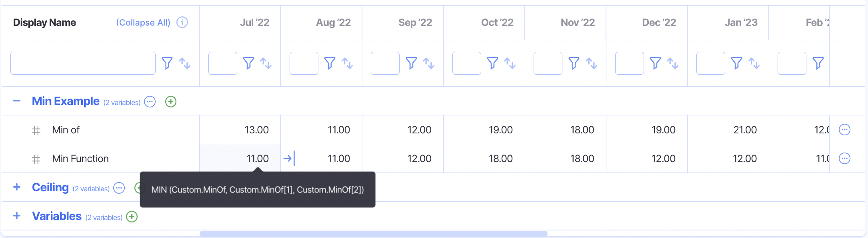The width and height of the screenshot is (868, 238).
Task: Click the Display Name filter text box
Action: [83, 63]
